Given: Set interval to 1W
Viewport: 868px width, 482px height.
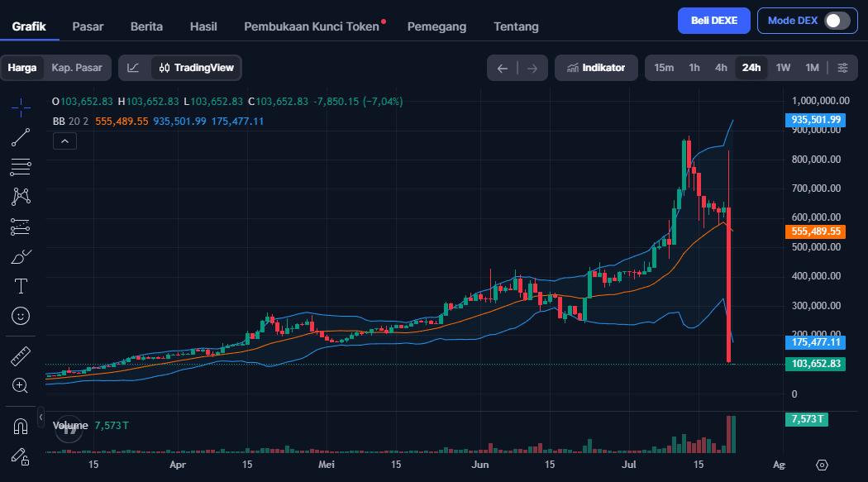Looking at the screenshot, I should tap(783, 68).
